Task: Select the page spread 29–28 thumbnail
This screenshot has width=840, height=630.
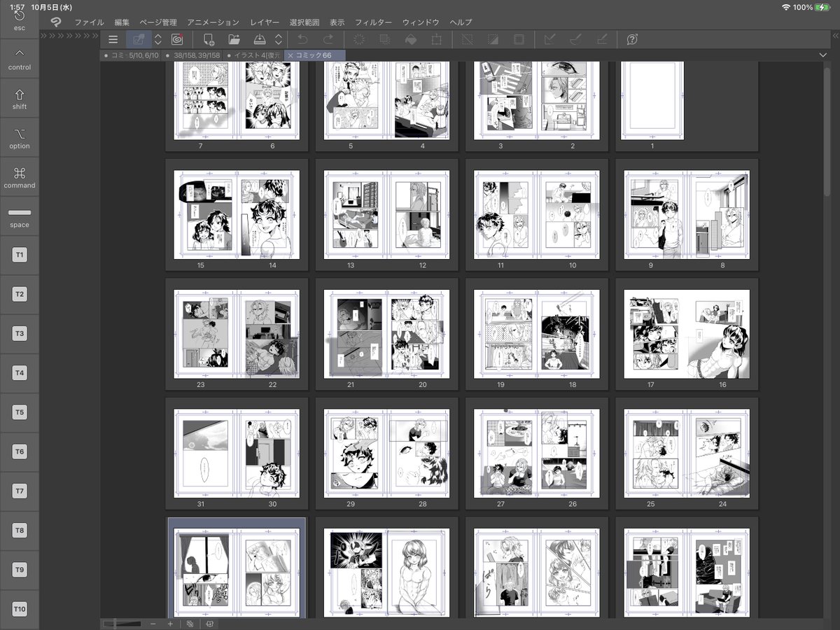Action: coord(386,454)
